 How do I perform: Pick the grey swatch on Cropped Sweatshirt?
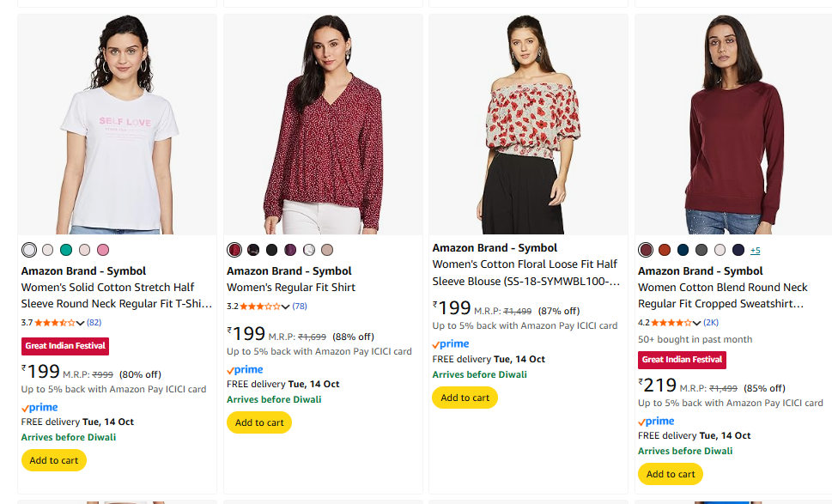(701, 250)
